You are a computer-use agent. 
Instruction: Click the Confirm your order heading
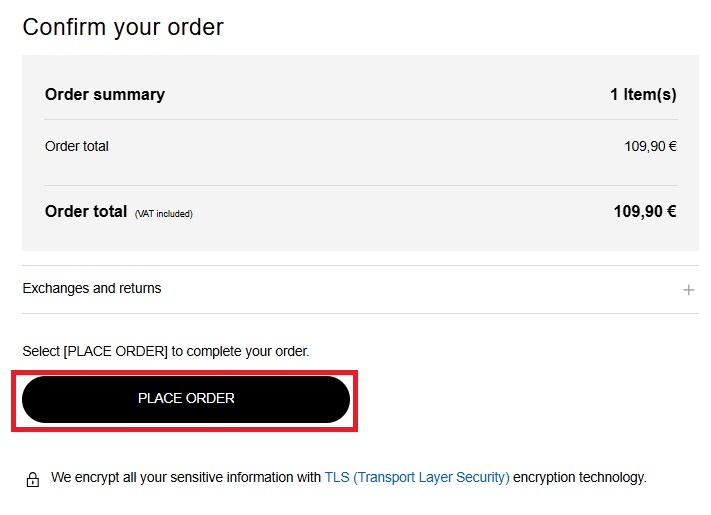[x=123, y=27]
